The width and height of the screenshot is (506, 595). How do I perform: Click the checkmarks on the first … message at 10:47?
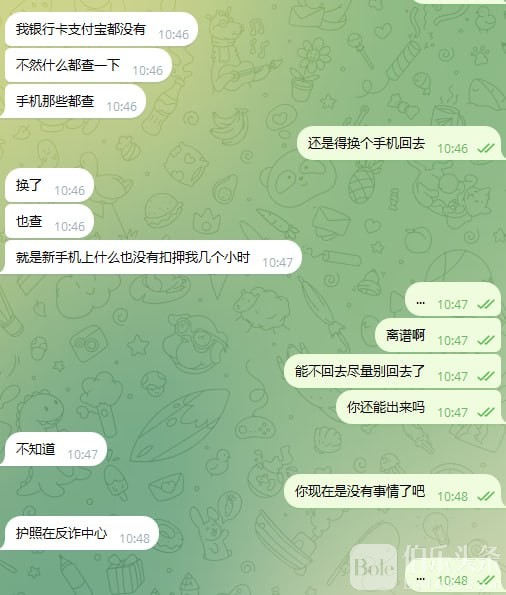pos(486,304)
